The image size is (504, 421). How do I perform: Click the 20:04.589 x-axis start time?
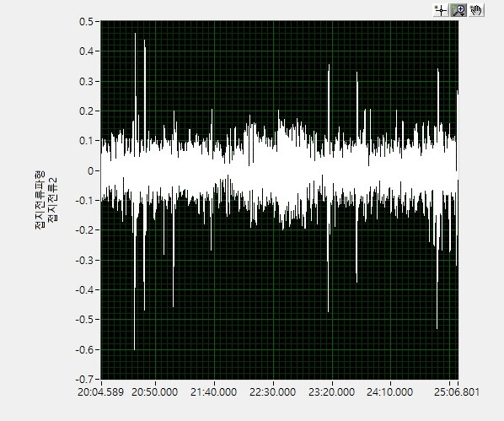click(100, 392)
